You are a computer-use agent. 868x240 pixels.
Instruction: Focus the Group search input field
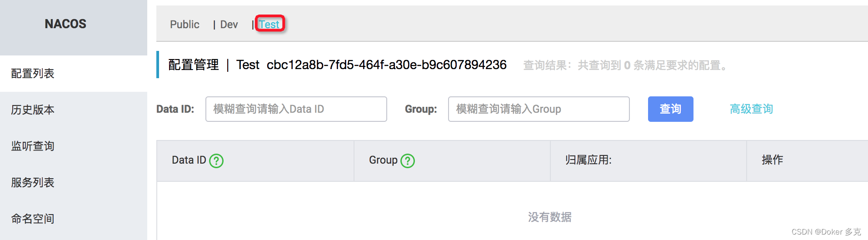click(539, 109)
